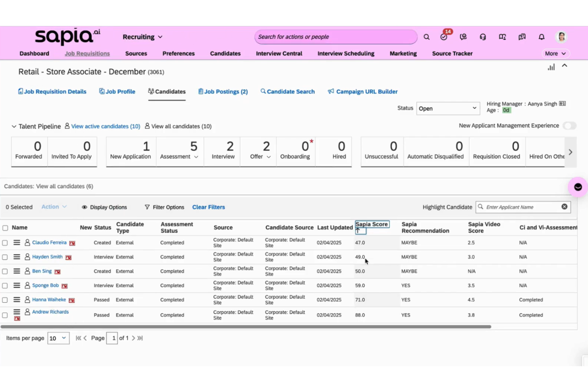This screenshot has width=588, height=392.
Task: Tick the checkbox for Hanna Waiheke
Action: tap(5, 300)
